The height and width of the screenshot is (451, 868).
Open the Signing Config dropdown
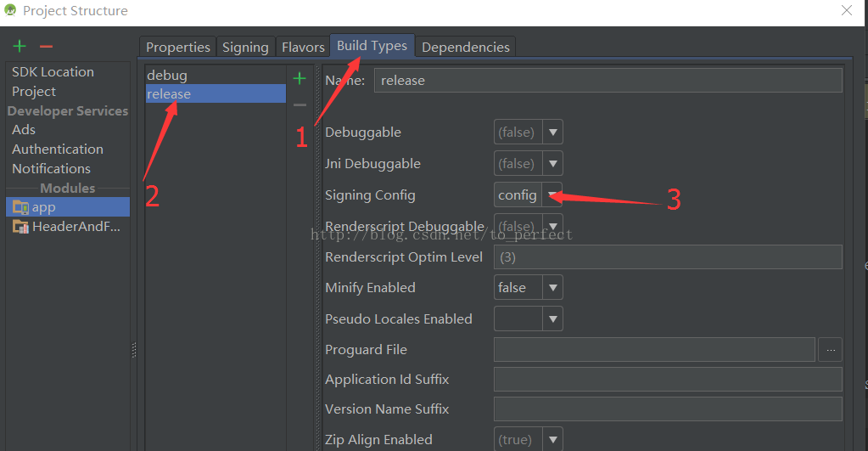click(x=552, y=194)
